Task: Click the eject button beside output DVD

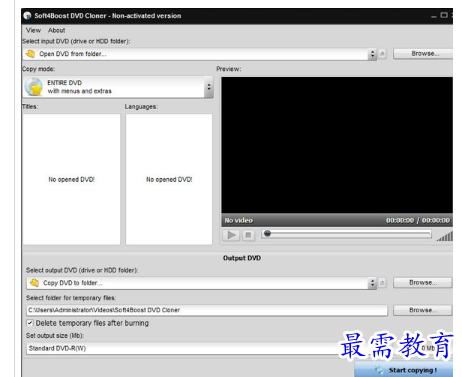Action: pyautogui.click(x=382, y=283)
